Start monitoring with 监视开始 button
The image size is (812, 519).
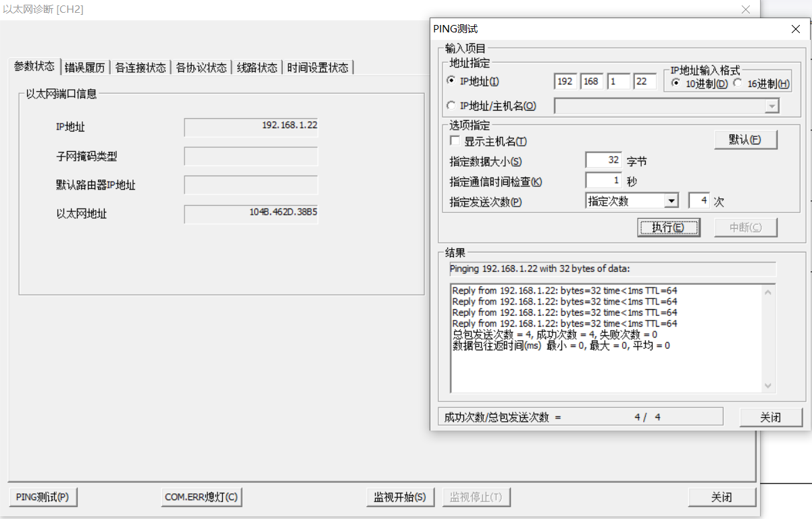tap(400, 497)
